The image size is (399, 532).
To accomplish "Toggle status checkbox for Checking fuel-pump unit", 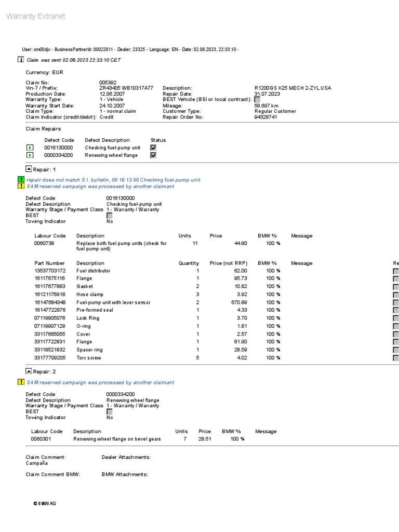I will point(153,148).
